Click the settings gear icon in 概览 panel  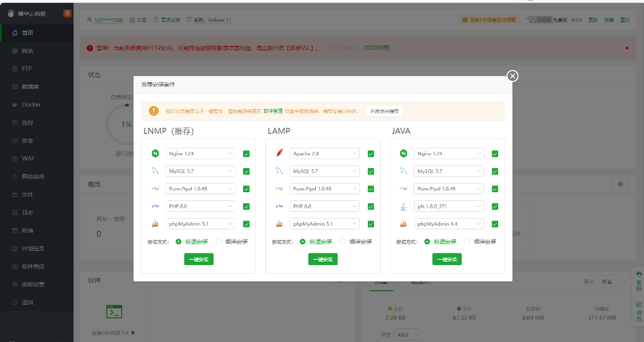coord(620,184)
